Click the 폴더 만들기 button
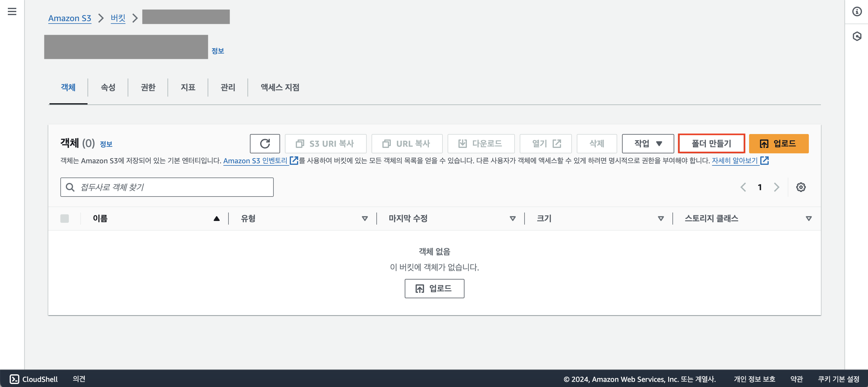 click(711, 144)
